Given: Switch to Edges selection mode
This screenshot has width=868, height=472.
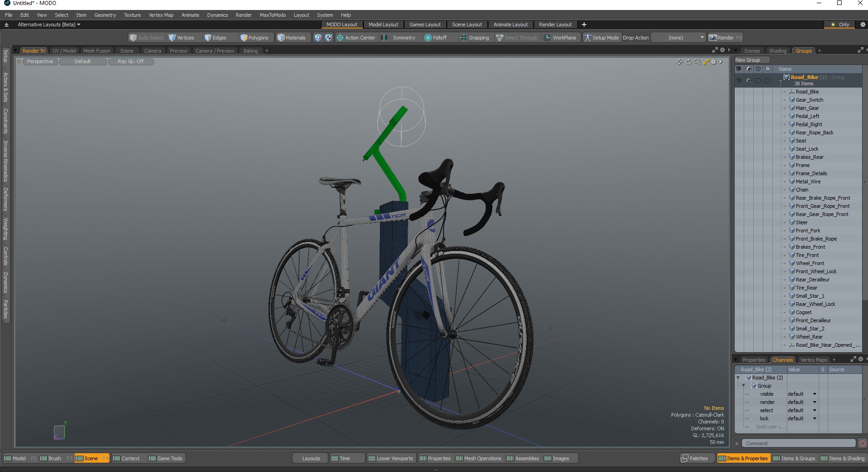Looking at the screenshot, I should 216,38.
